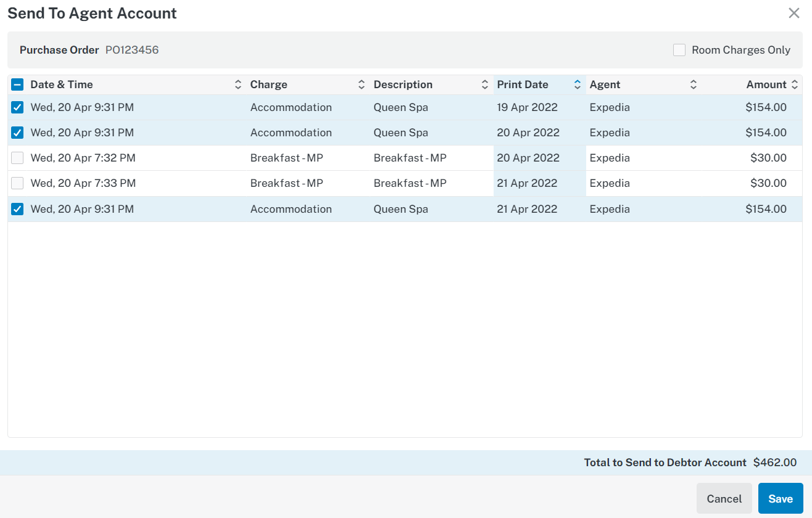Viewport: 812px width, 518px height.
Task: Sort by the Date & Time column arrows
Action: (238, 85)
